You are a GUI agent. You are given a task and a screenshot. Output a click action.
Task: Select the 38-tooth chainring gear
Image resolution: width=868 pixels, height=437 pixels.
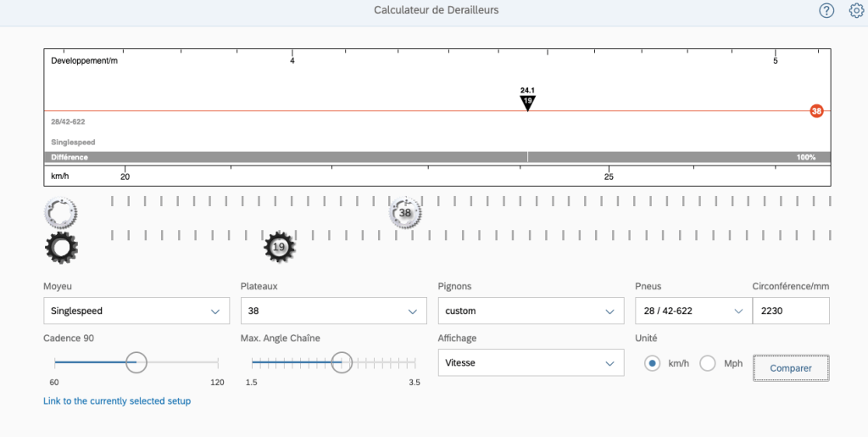tap(405, 213)
